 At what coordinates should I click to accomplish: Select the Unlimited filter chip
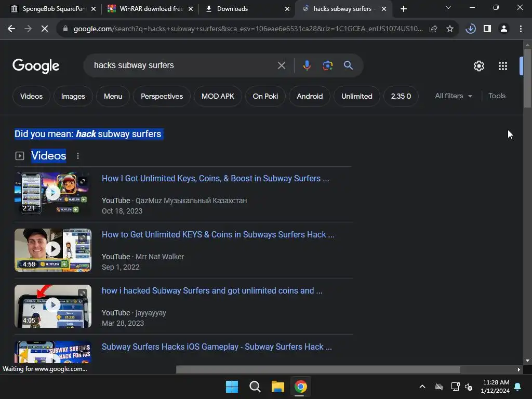tap(357, 96)
